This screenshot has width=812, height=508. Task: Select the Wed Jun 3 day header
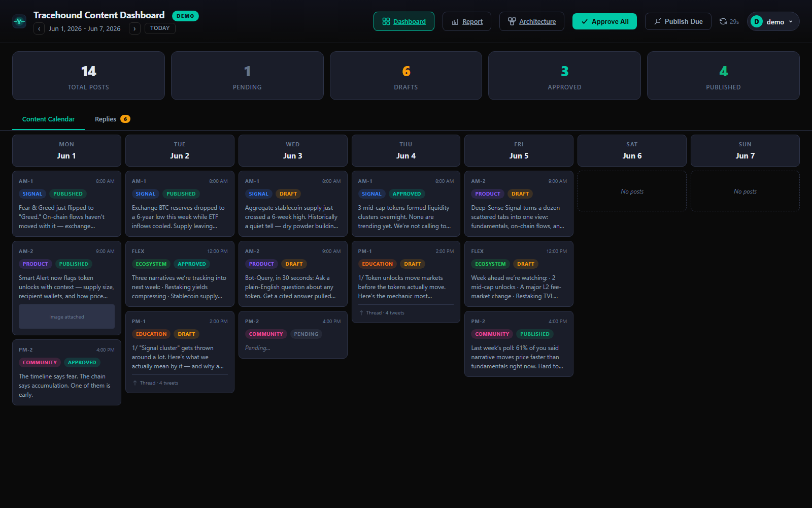[x=293, y=150]
